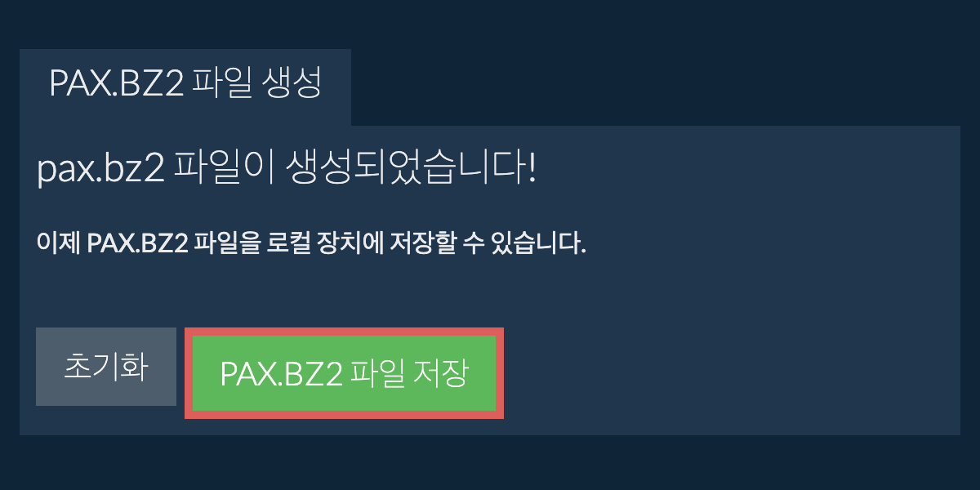
Task: Click the red highlight border around the save button
Action: tap(344, 332)
